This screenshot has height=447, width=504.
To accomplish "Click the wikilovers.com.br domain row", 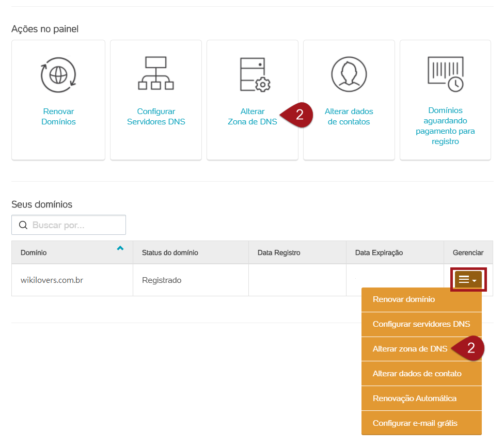I will [52, 280].
